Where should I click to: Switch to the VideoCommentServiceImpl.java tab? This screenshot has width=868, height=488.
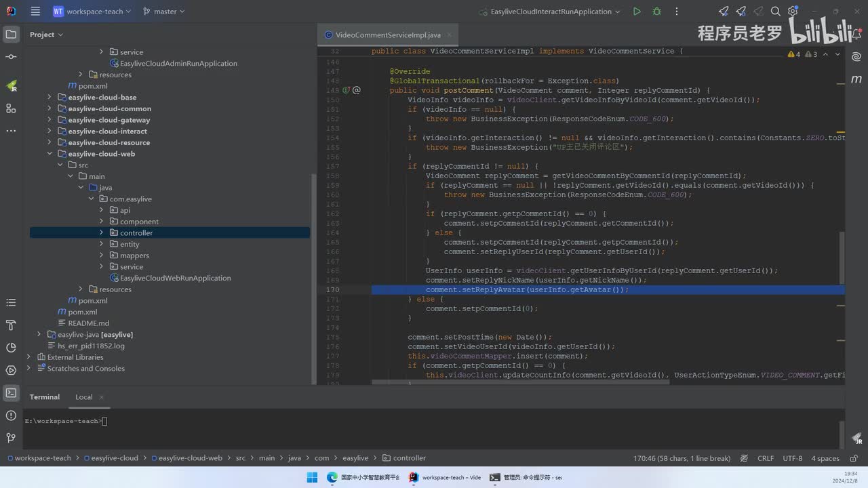click(387, 35)
